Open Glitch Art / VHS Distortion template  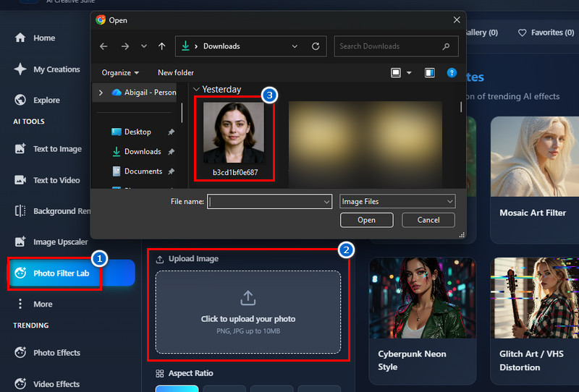click(x=535, y=321)
